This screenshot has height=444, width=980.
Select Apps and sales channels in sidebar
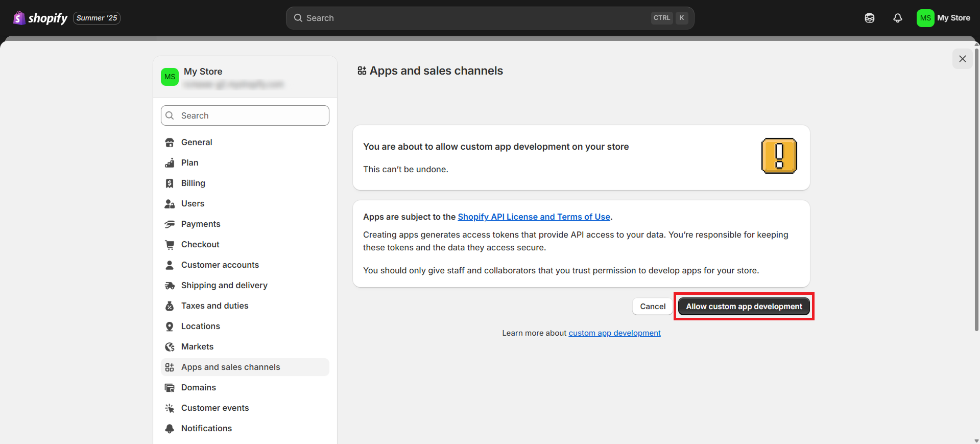pyautogui.click(x=245, y=367)
